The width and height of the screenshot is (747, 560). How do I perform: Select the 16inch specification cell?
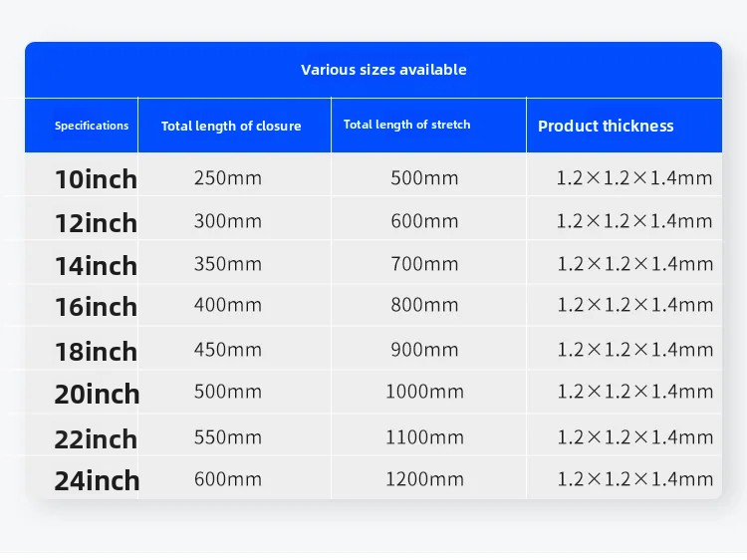click(x=96, y=307)
